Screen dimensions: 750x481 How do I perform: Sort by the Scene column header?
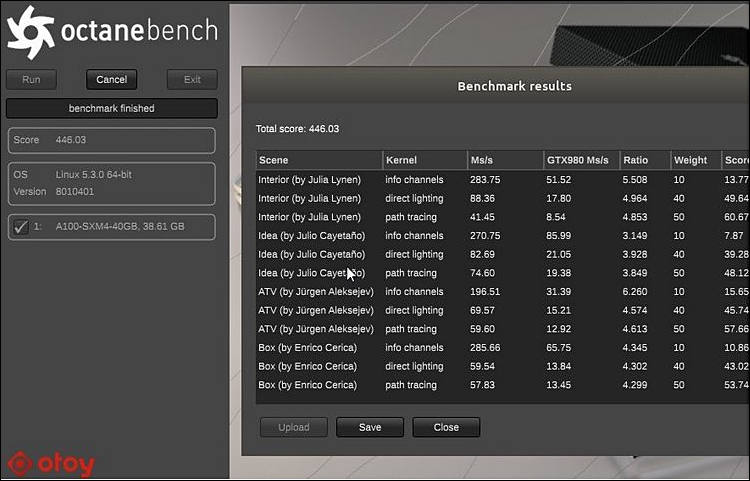click(x=319, y=160)
